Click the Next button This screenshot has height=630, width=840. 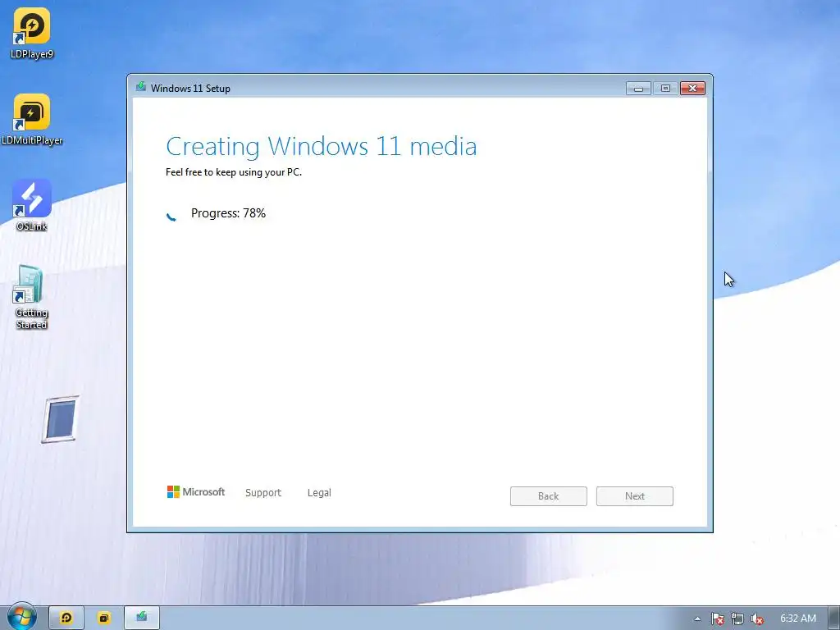click(635, 496)
